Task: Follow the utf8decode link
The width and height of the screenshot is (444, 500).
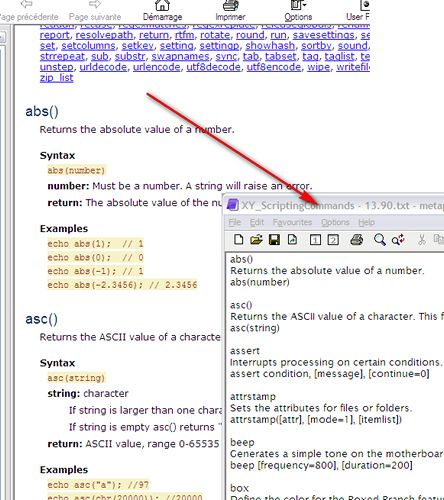Action: tap(213, 67)
